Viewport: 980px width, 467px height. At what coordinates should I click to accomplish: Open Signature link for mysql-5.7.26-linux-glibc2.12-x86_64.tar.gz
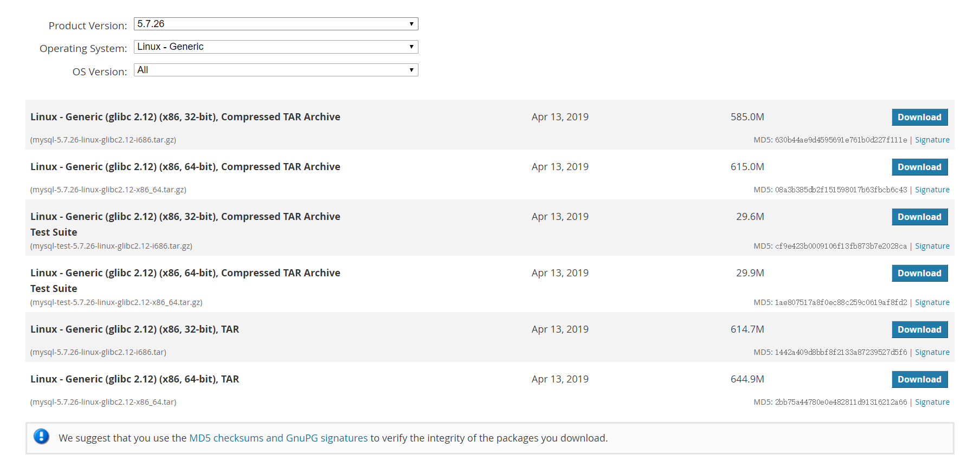tap(932, 190)
